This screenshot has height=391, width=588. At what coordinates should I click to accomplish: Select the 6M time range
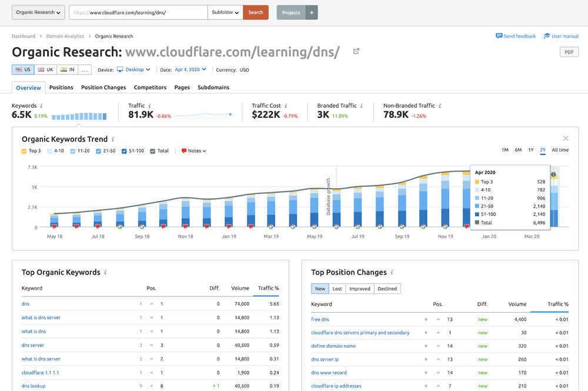coord(518,150)
